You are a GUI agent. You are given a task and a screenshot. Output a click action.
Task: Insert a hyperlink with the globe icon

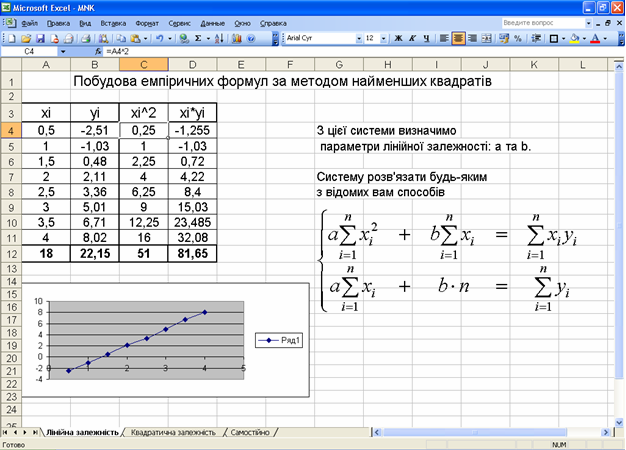pyautogui.click(x=184, y=38)
